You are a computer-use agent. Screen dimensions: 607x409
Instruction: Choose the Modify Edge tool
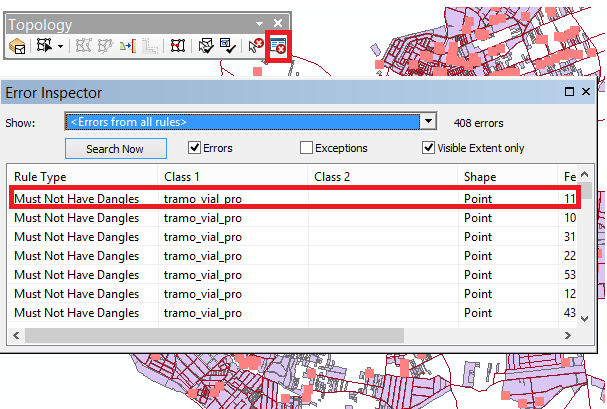click(83, 46)
